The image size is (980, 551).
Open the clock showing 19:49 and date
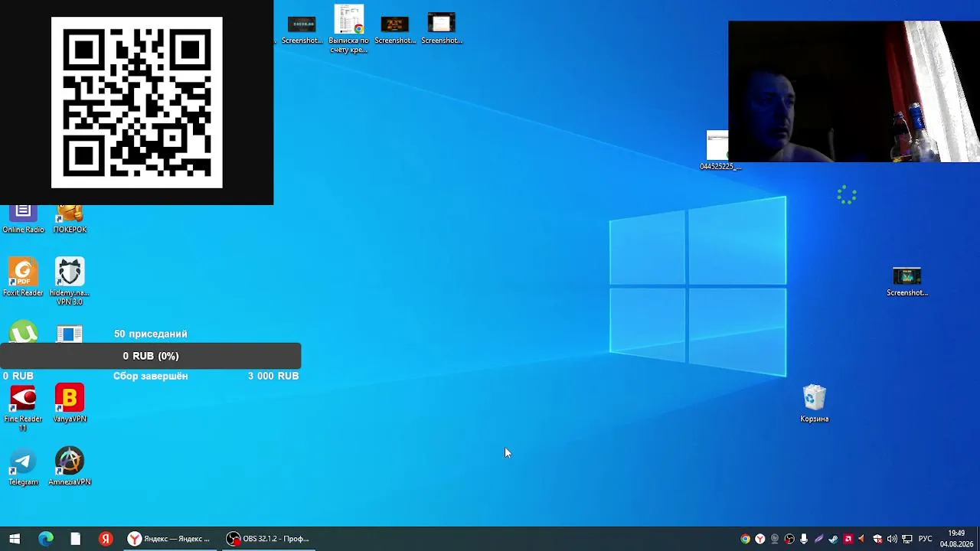956,539
